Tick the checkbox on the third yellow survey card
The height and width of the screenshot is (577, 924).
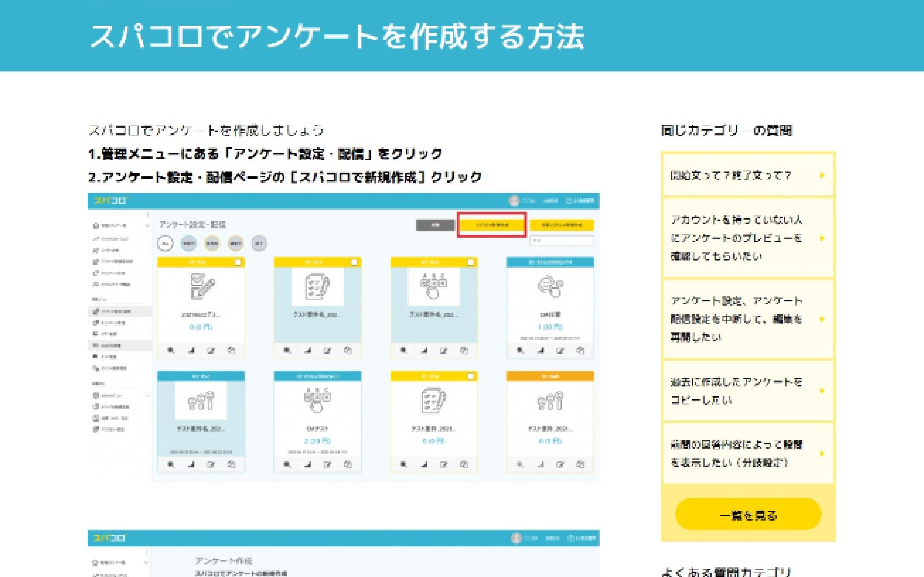pyautogui.click(x=471, y=262)
